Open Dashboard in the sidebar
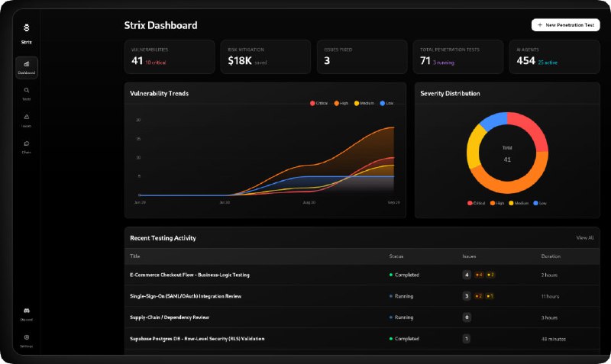Screen dimensions: 611x364 click(x=26, y=67)
